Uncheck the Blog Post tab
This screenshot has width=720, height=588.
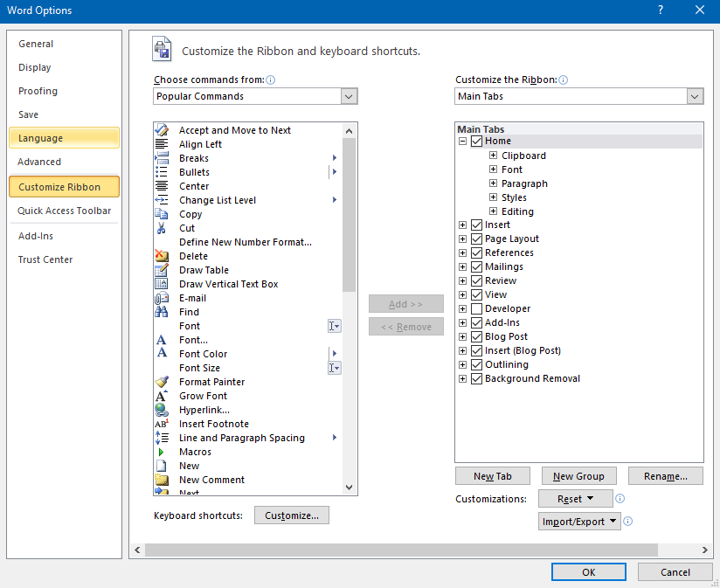click(x=477, y=336)
